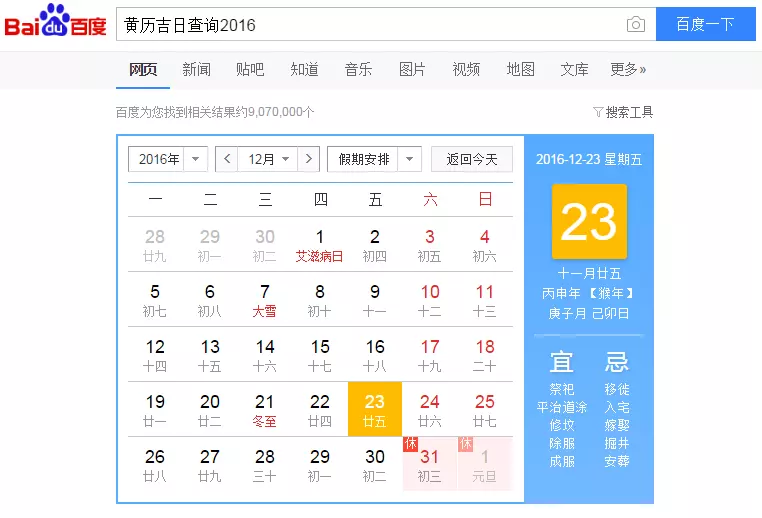Select December 21 冬至 in calendar
The width and height of the screenshot is (762, 518).
tap(265, 409)
